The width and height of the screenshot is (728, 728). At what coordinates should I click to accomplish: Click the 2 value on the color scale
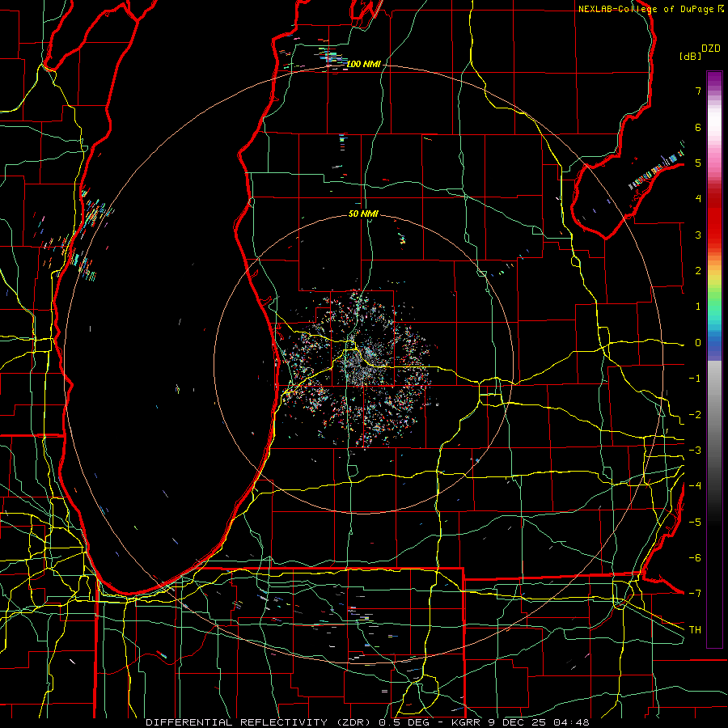[x=698, y=271]
